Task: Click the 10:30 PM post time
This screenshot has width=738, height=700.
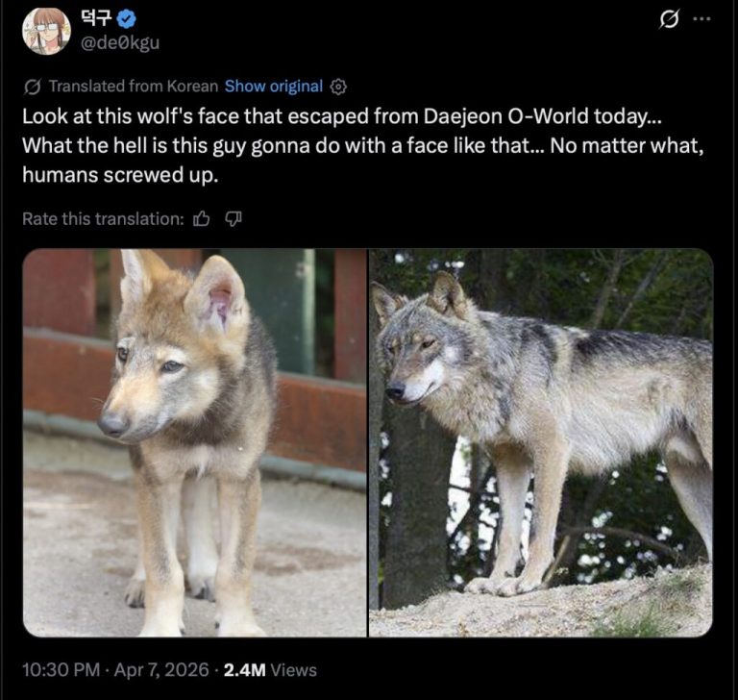Action: point(58,669)
